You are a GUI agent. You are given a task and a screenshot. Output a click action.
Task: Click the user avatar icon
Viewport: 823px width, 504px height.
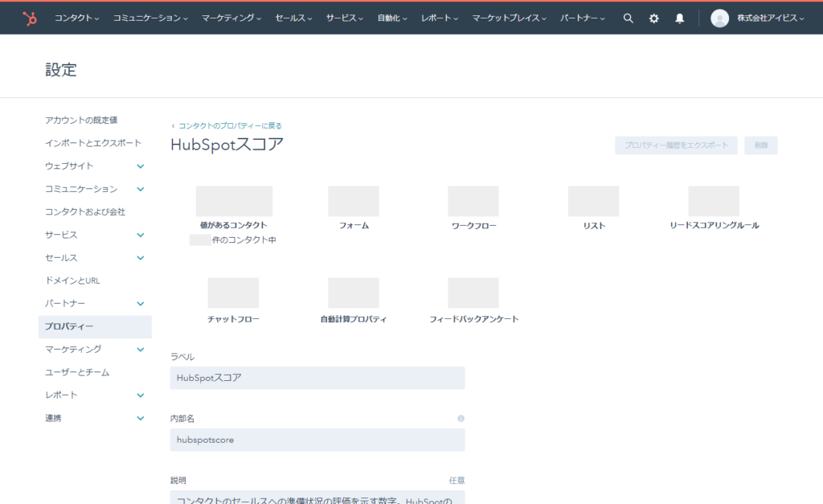[x=719, y=18]
